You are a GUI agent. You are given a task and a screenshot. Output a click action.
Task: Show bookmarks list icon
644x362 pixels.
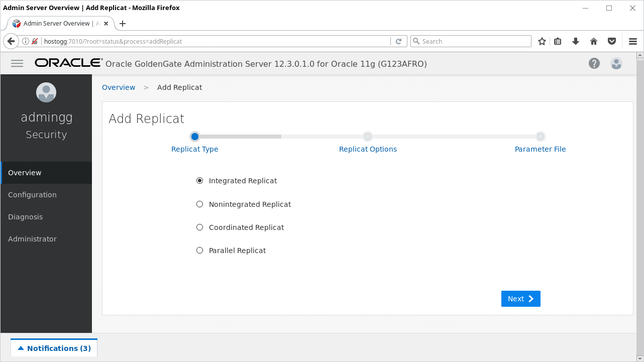pyautogui.click(x=558, y=41)
